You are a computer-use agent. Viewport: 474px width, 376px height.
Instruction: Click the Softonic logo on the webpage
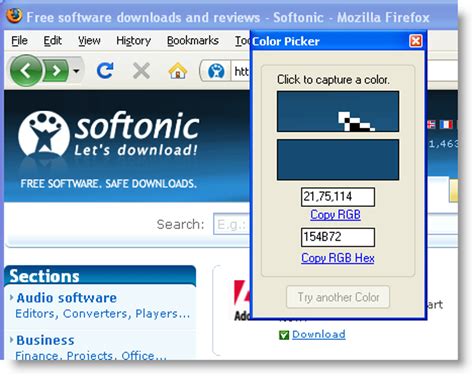pyautogui.click(x=109, y=134)
